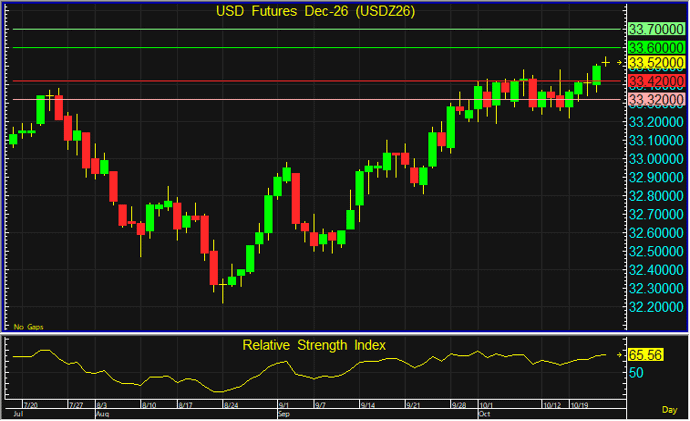This screenshot has width=690, height=421.
Task: Select the green horizontal line at 33.60000
Action: pyautogui.click(x=317, y=48)
